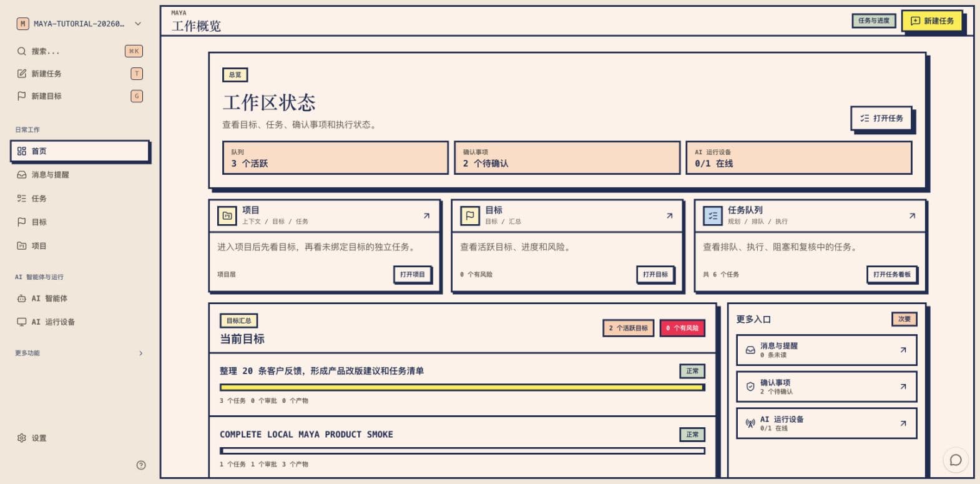Screen dimensions: 980x484
Task: Click the 打开项目 button
Action: pyautogui.click(x=412, y=274)
